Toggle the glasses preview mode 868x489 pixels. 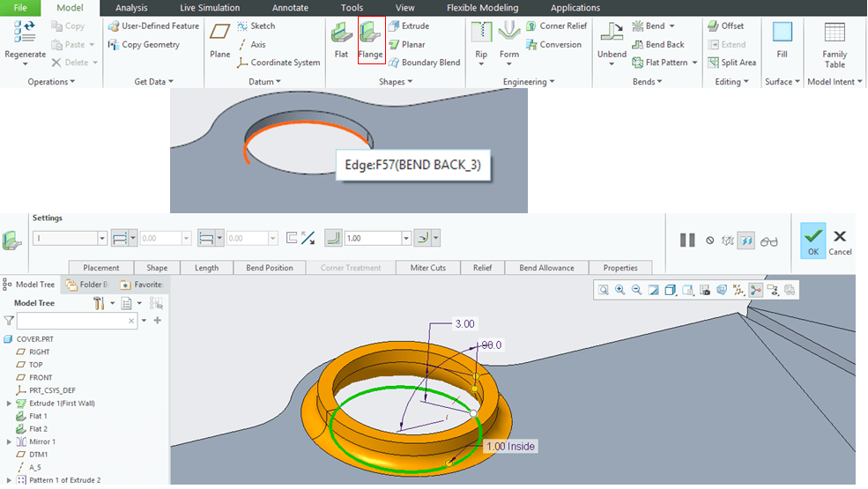tap(769, 240)
